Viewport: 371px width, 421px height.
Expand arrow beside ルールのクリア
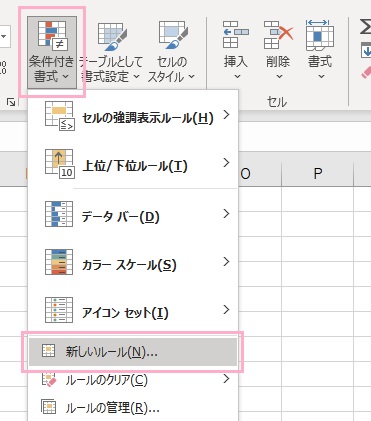click(226, 379)
